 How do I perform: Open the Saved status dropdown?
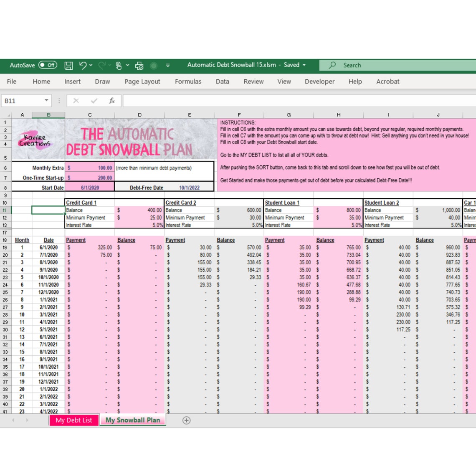coord(303,65)
